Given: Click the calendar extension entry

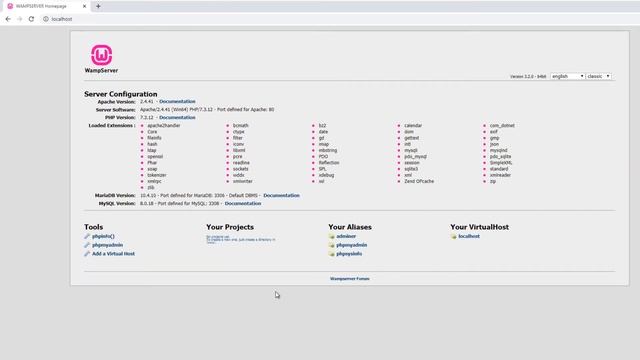Looking at the screenshot, I should click(x=413, y=126).
